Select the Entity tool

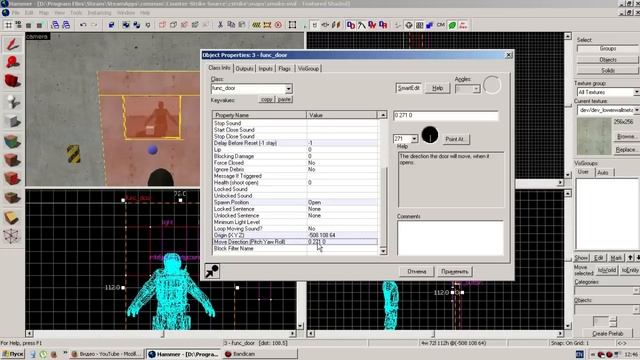[x=12, y=101]
